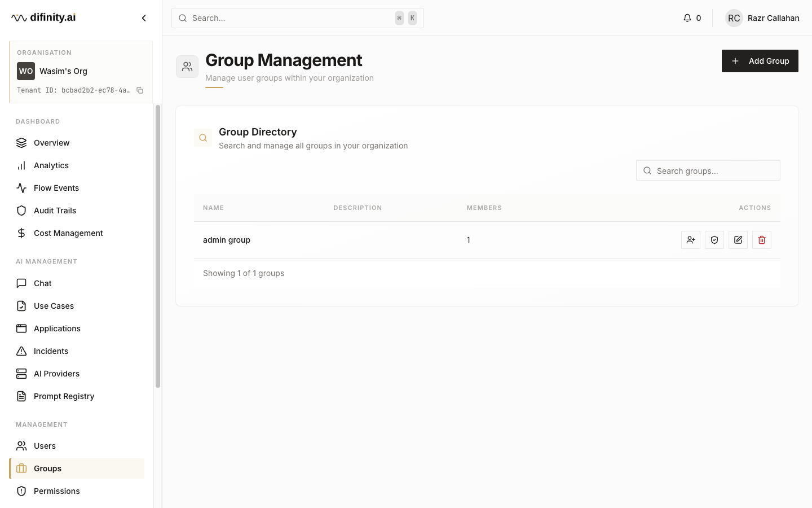Image resolution: width=812 pixels, height=508 pixels.
Task: Go to Analytics page
Action: 77,165
